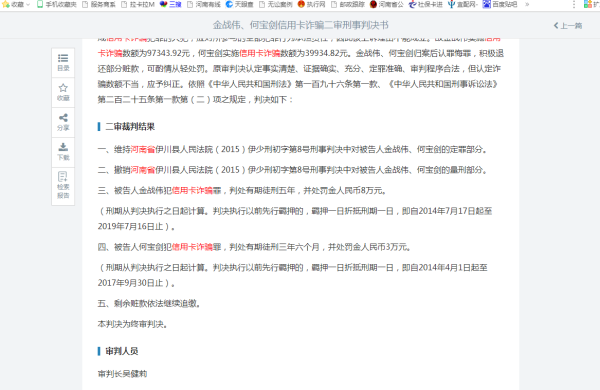
Task: Click the document title 金战伟、何宝创信用卡诈骗二审刑事判决书
Action: point(301,25)
